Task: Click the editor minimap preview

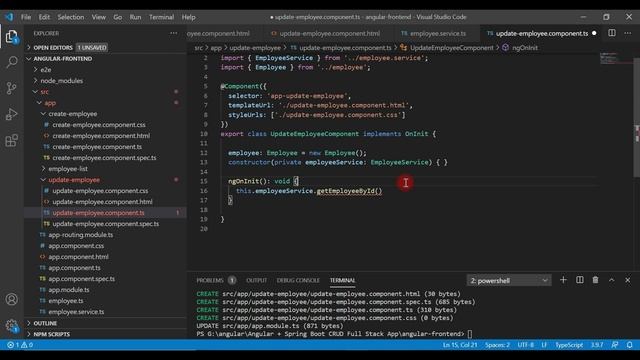Action: click(616, 58)
